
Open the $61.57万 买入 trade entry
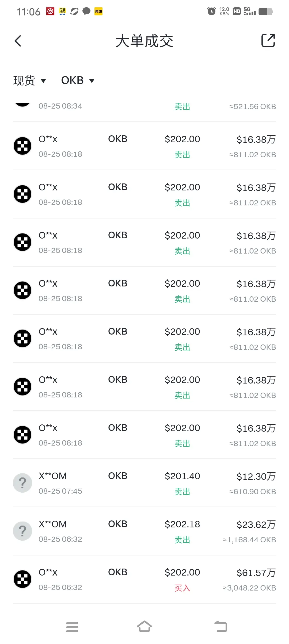pyautogui.click(x=144, y=579)
